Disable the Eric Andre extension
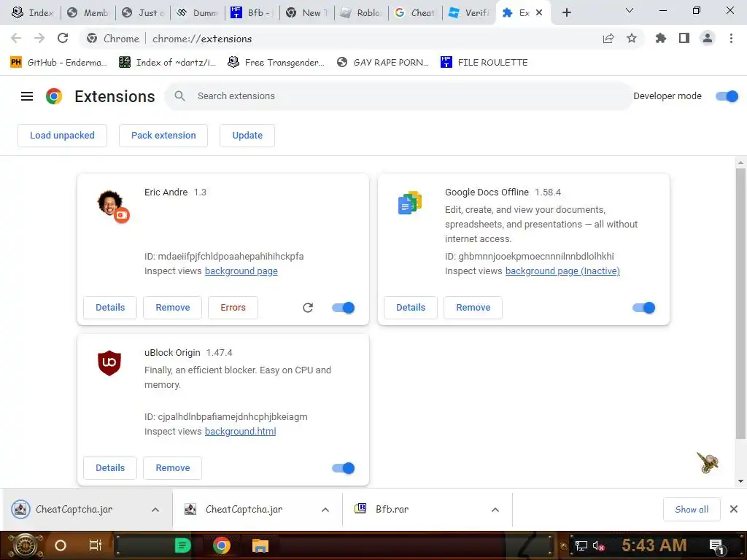This screenshot has width=747, height=560. click(344, 308)
